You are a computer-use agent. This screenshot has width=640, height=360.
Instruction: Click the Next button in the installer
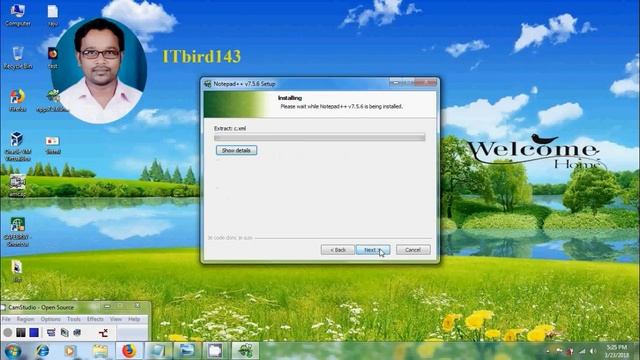coord(373,250)
